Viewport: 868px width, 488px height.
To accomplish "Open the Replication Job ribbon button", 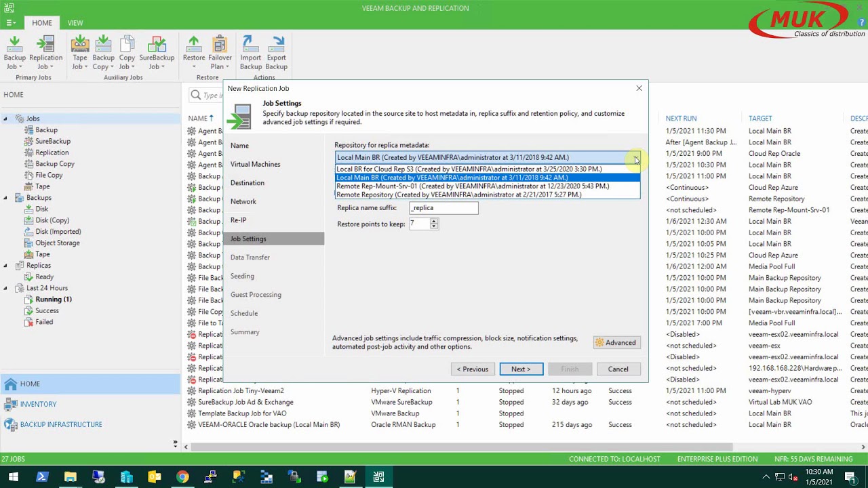I will (45, 52).
